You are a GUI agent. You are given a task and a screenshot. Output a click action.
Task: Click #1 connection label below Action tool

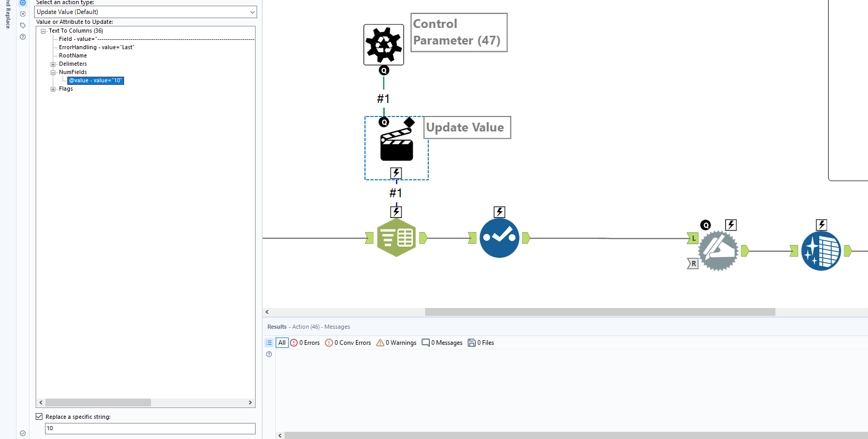(396, 193)
